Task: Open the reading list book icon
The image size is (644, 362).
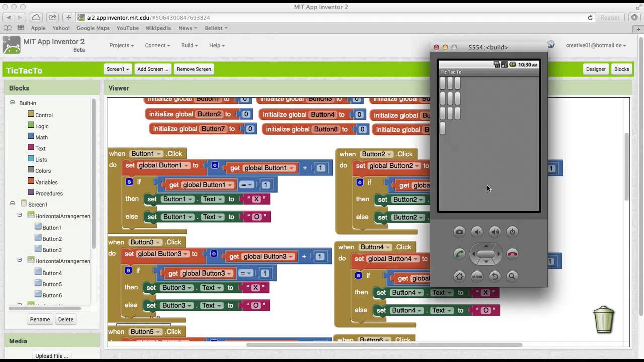Action: [x=8, y=28]
